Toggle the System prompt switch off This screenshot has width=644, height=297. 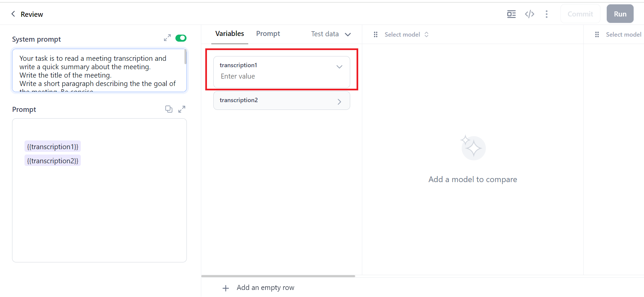[x=181, y=38]
